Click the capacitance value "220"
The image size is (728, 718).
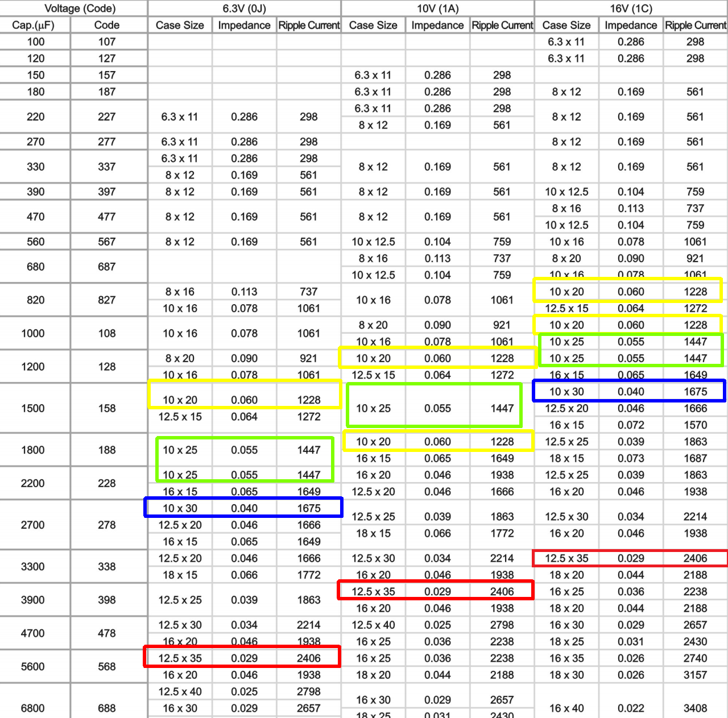pyautogui.click(x=36, y=117)
